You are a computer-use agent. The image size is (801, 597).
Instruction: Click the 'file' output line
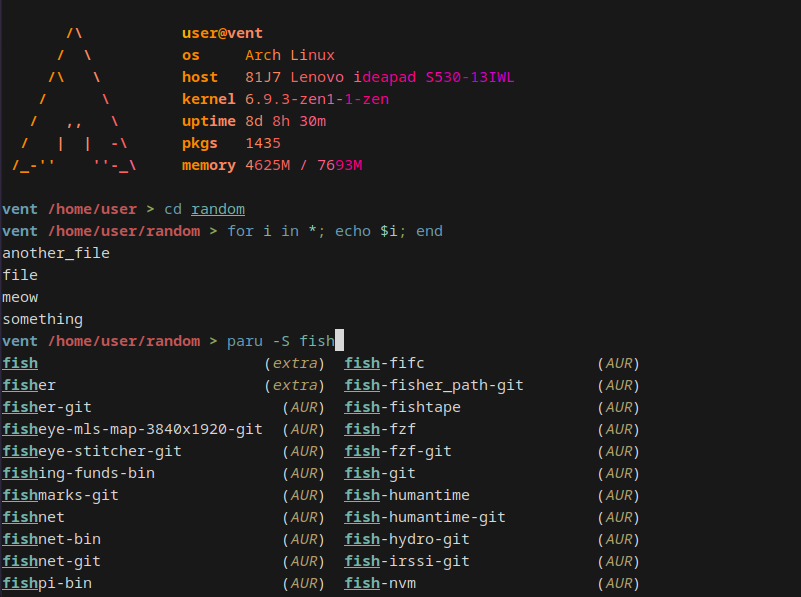click(20, 275)
